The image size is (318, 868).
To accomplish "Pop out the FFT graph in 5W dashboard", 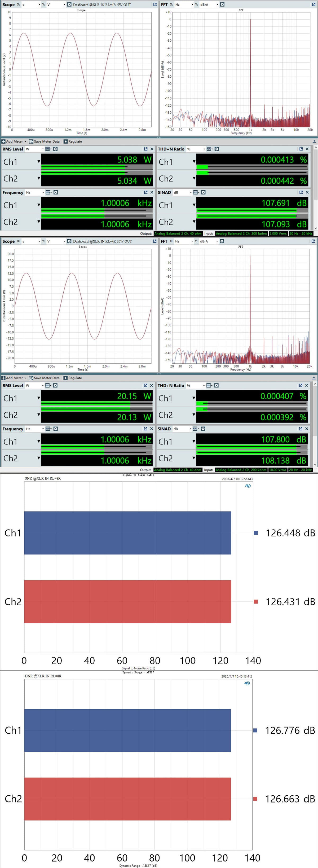I will (313, 5).
